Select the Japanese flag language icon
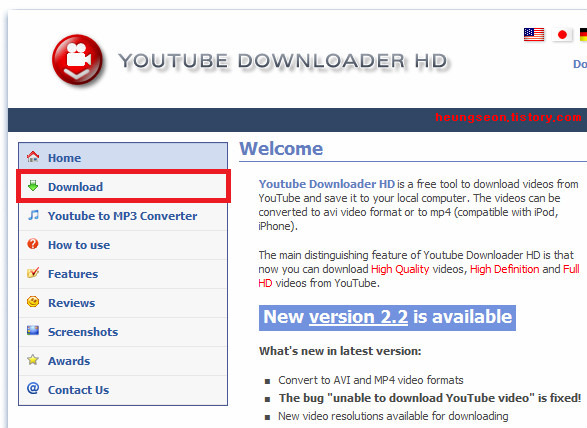This screenshot has width=587, height=428. 562,34
